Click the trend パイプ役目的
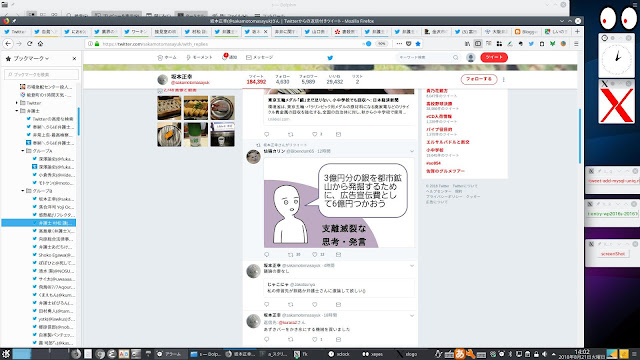This screenshot has width=640, height=360. 439,129
